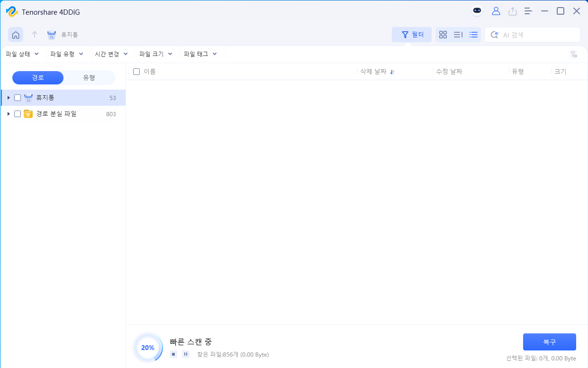Click the 53 count next to 휴지통
The image size is (588, 368).
[x=113, y=98]
